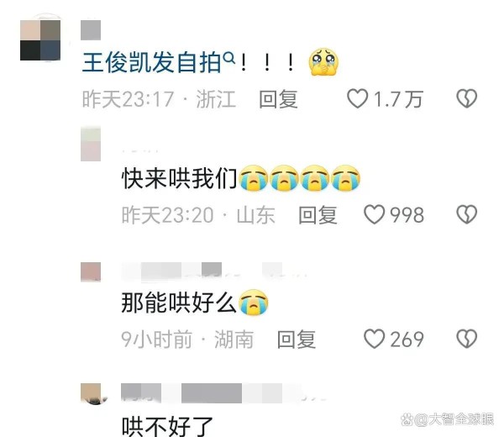Tap broken heart on 快来哄我们 reply
504x437 pixels.
[467, 214]
